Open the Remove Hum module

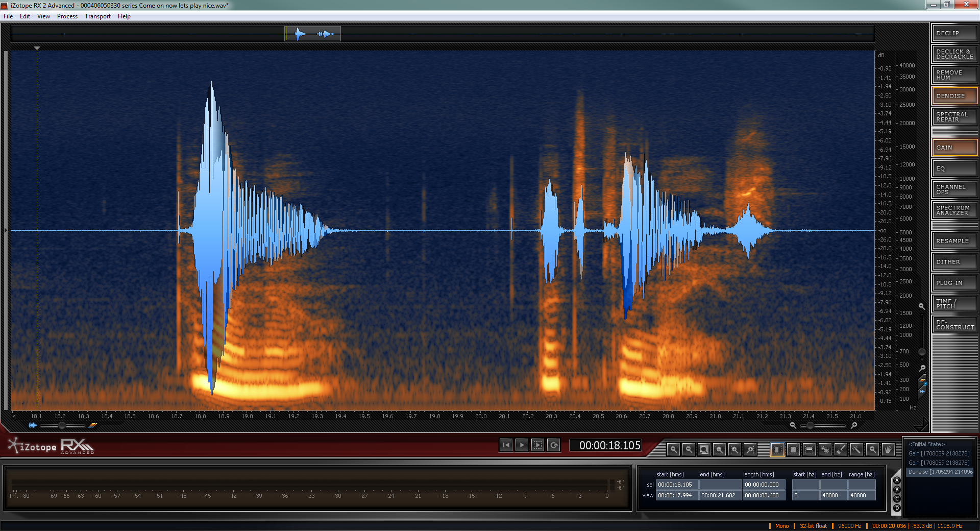pos(954,75)
